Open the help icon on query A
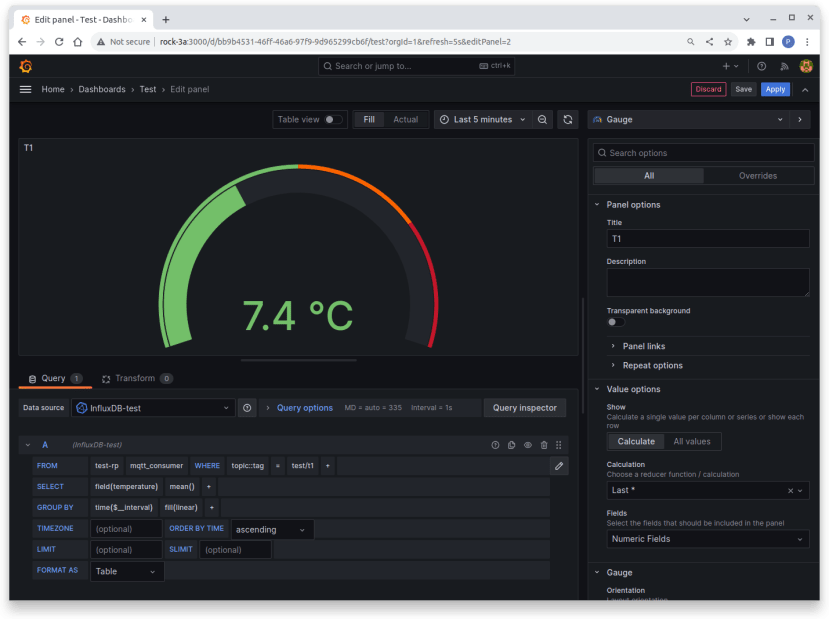This screenshot has width=829, height=619. coord(494,445)
